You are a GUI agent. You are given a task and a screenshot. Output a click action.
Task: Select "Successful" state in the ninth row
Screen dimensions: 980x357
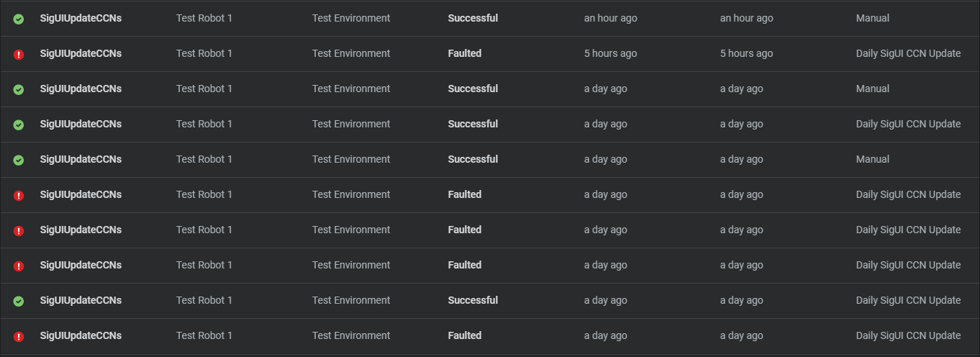click(472, 300)
